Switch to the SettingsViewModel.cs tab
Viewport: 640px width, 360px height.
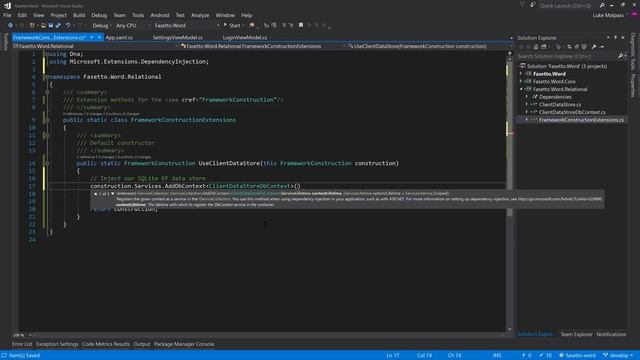[x=178, y=38]
